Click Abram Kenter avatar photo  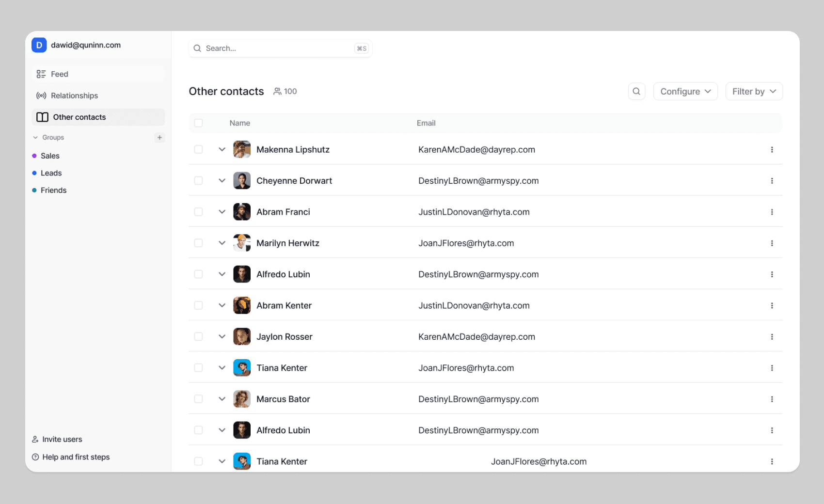point(242,305)
